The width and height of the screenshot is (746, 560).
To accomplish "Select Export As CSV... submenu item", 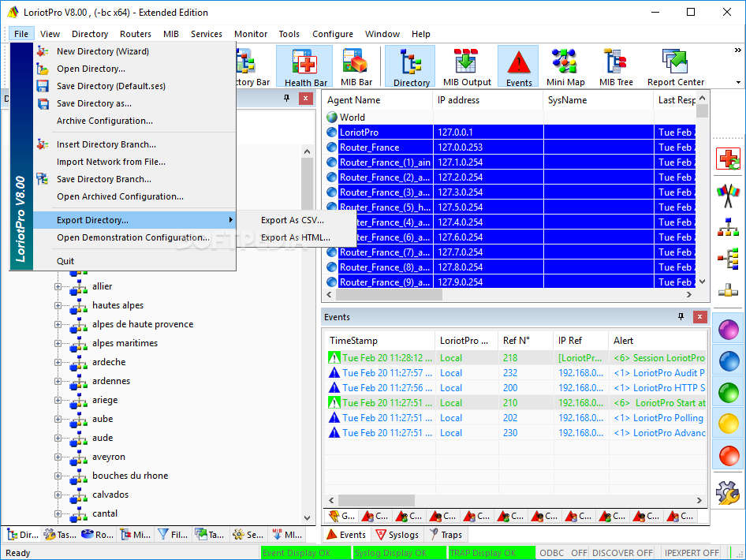I will point(297,220).
